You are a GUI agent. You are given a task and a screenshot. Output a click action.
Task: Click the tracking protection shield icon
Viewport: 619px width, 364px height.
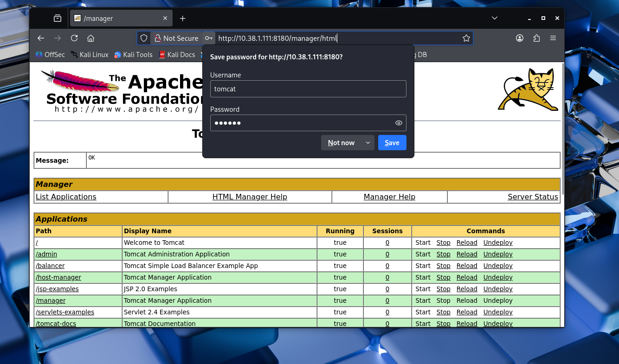144,38
